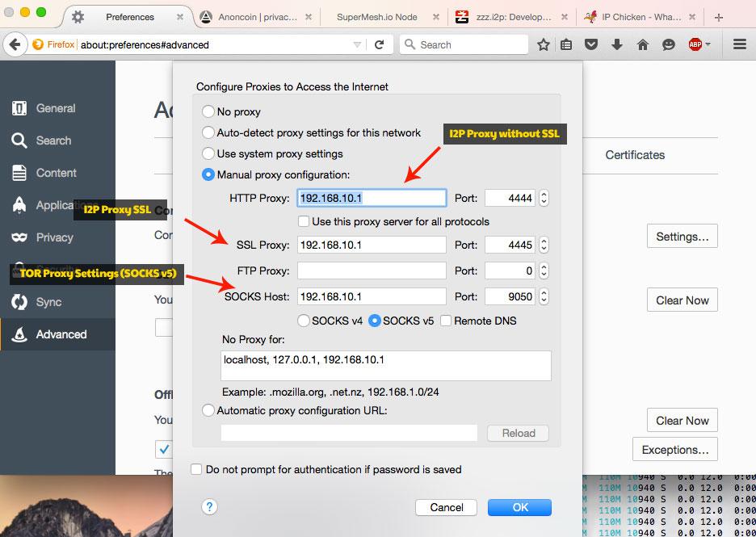Image resolution: width=756 pixels, height=537 pixels.
Task: Select Auto-detect proxy settings for this network
Action: point(208,132)
